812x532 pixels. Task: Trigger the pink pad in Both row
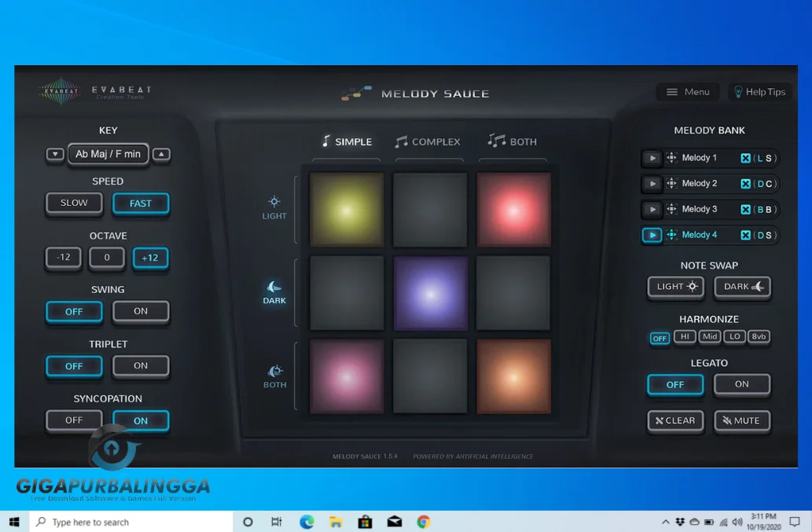(x=347, y=376)
